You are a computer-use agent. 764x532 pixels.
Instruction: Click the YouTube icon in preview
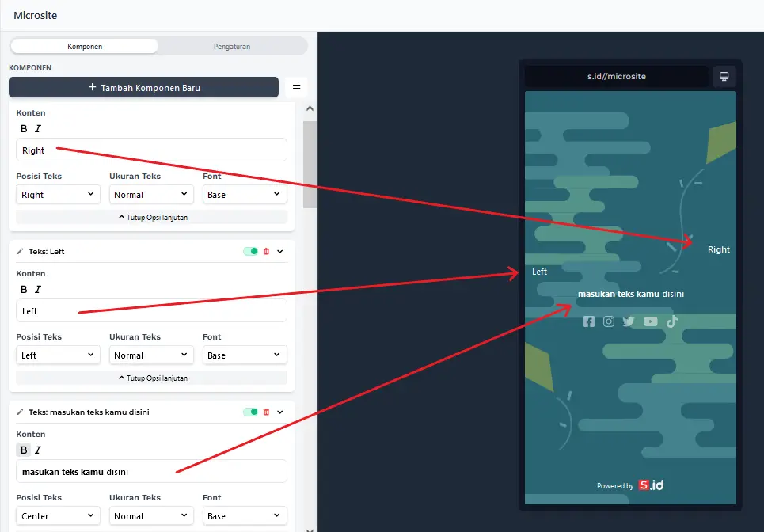[650, 321]
